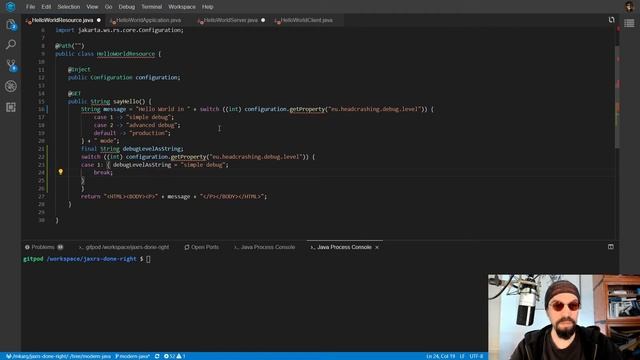The width and height of the screenshot is (640, 360).
Task: Open the Search view in the sidebar
Action: tap(11, 44)
